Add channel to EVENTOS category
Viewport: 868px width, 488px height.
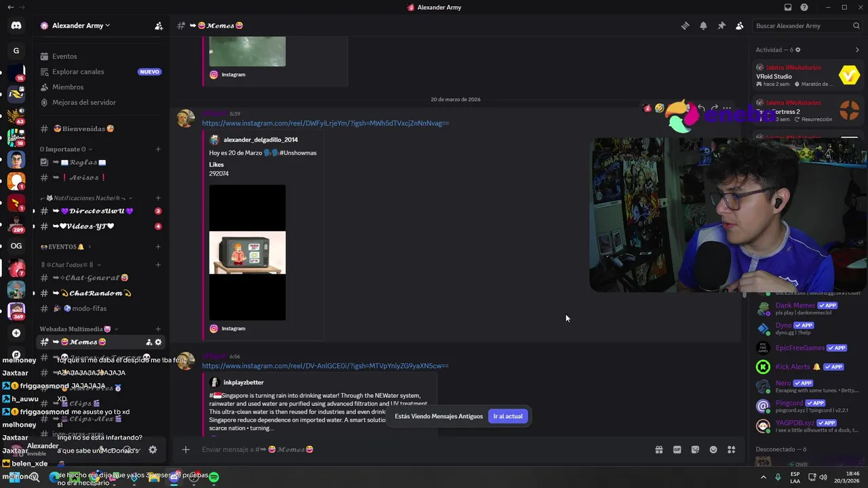158,247
